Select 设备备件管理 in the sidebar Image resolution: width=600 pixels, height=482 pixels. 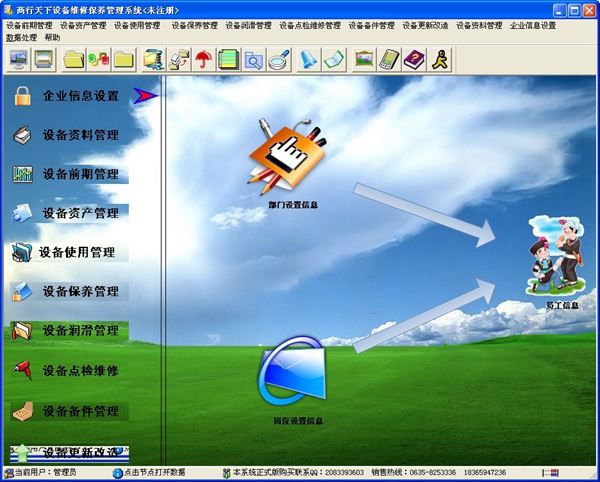coord(81,411)
